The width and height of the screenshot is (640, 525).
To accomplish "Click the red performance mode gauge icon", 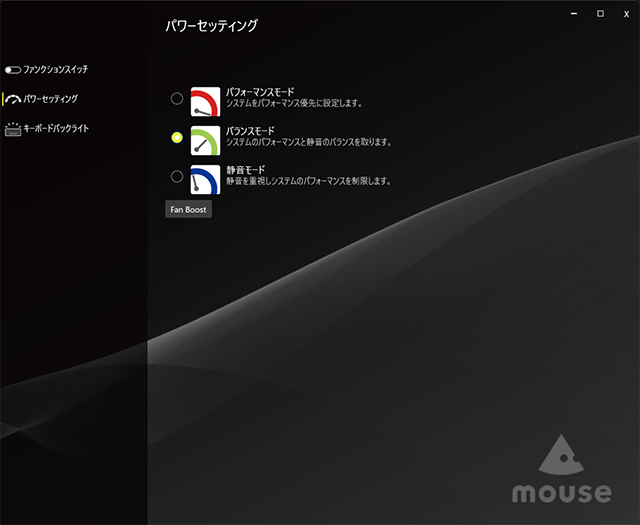I will point(205,101).
